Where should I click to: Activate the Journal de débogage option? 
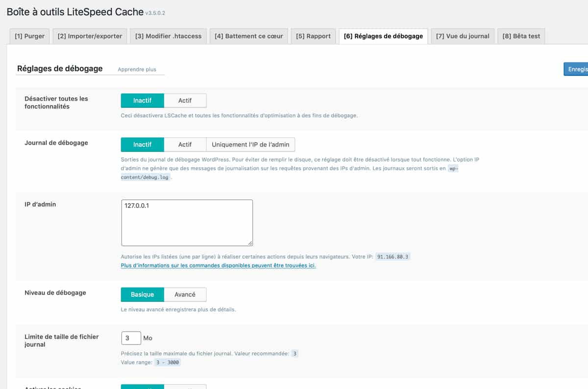[185, 144]
